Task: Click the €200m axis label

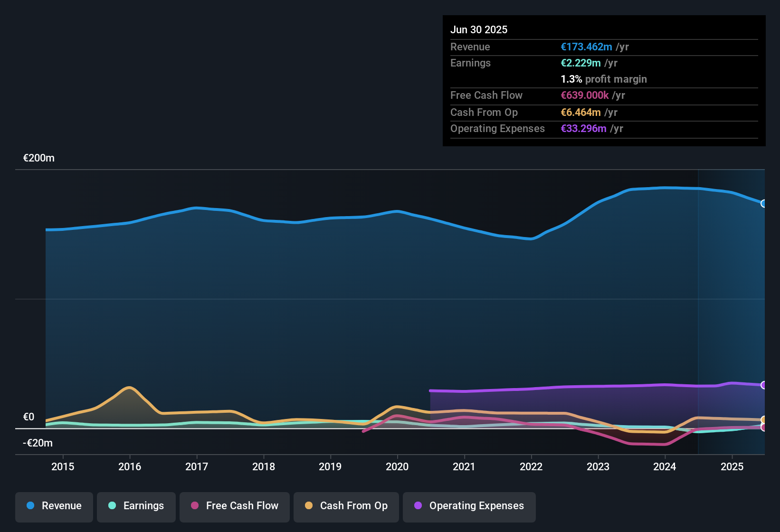Action: click(38, 158)
